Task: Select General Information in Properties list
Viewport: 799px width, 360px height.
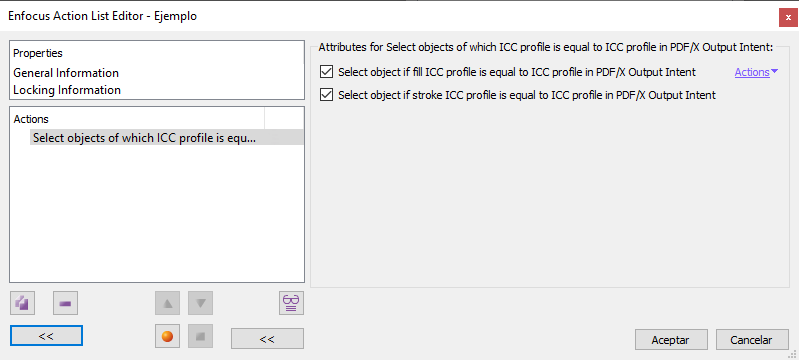Action: (66, 73)
